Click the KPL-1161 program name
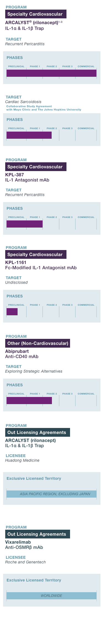The height and width of the screenshot is (644, 103). click(16, 262)
